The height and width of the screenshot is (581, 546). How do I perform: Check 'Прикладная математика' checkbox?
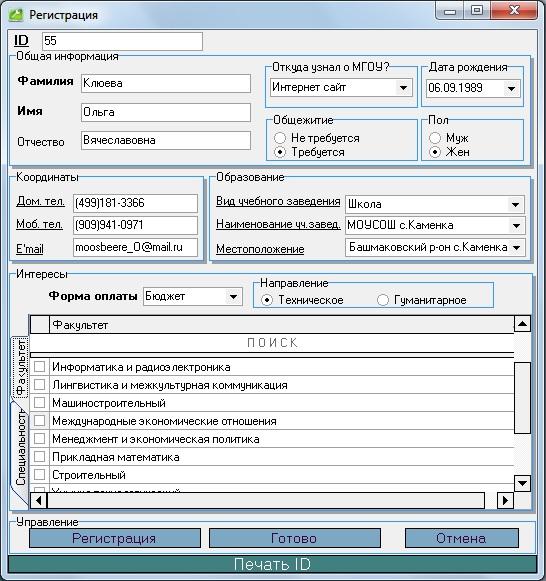(39, 456)
